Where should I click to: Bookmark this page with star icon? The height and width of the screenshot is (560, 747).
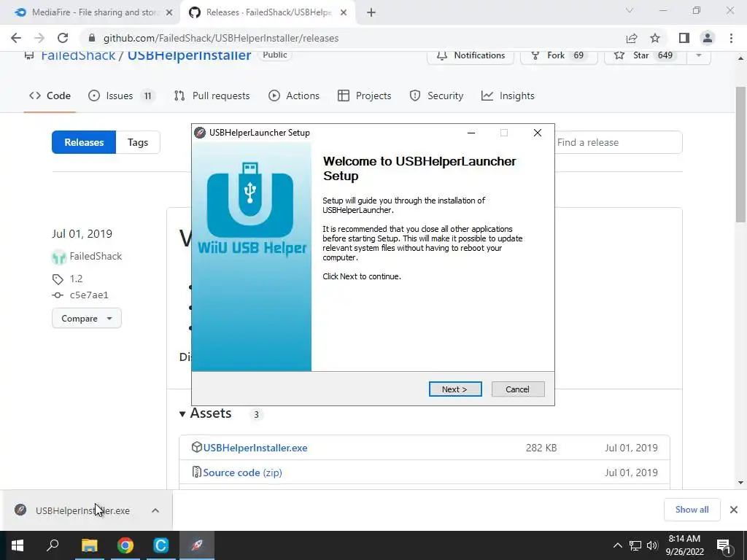tap(655, 38)
